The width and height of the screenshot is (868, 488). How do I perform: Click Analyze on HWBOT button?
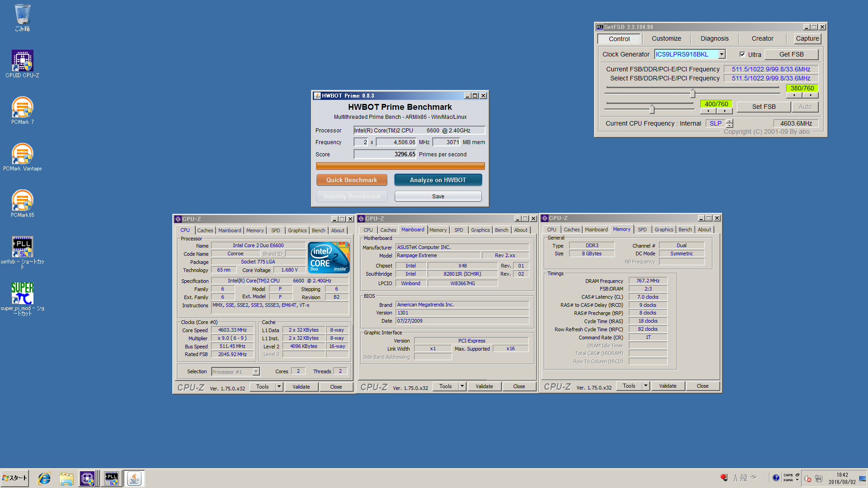pyautogui.click(x=438, y=180)
